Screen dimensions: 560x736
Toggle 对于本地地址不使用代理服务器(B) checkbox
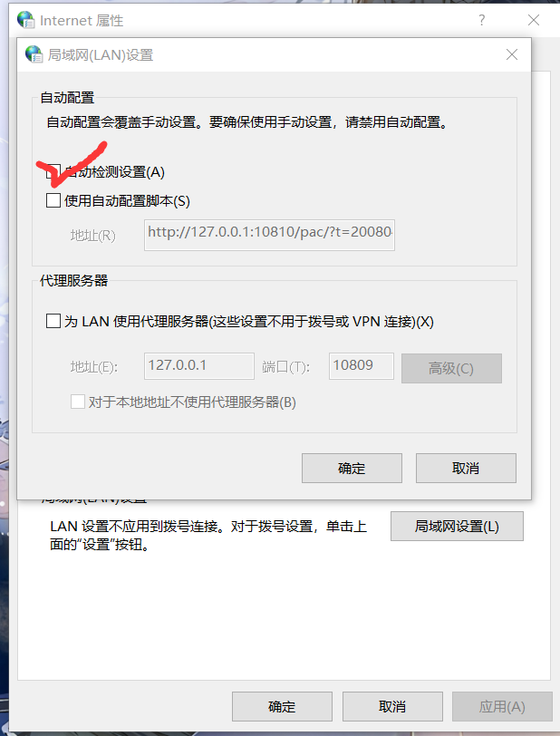pos(77,402)
